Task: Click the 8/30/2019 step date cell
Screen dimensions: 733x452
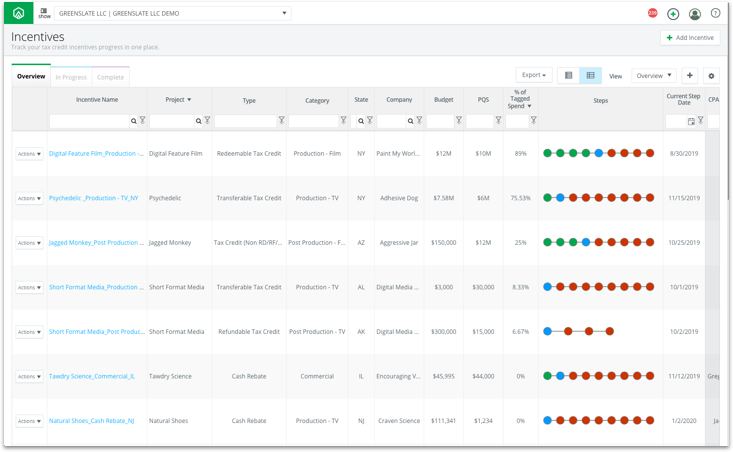Action: [683, 153]
